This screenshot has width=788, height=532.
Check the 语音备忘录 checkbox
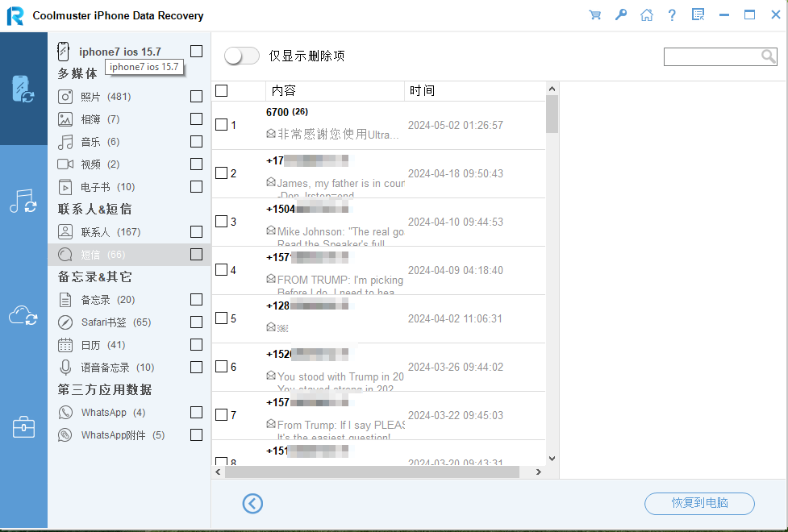tap(197, 368)
